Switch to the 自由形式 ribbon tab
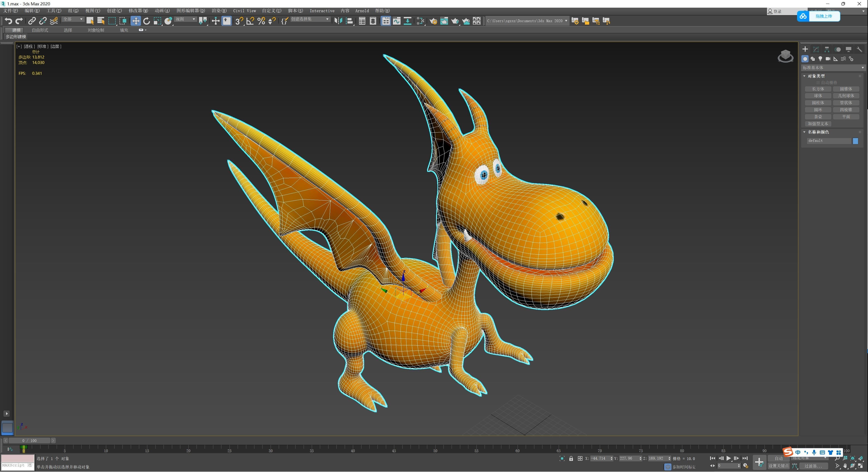Screen dimensions: 868x472 (x=40, y=30)
